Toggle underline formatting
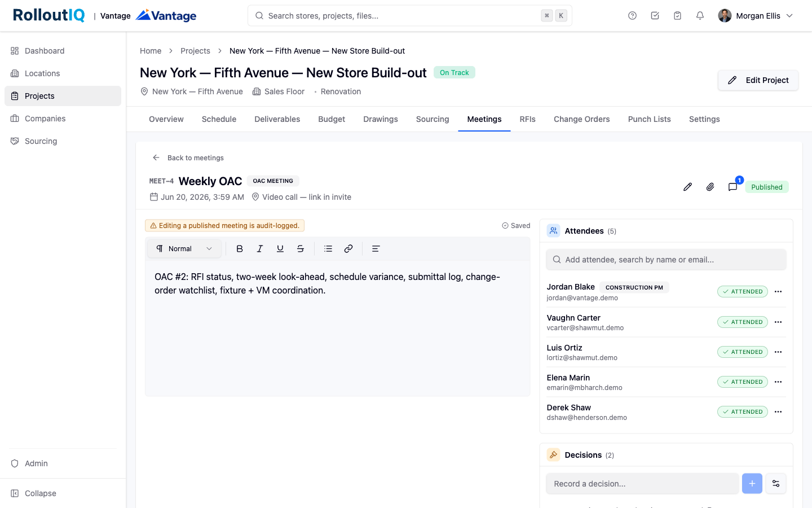Viewport: 812px width, 508px height. [x=280, y=248]
